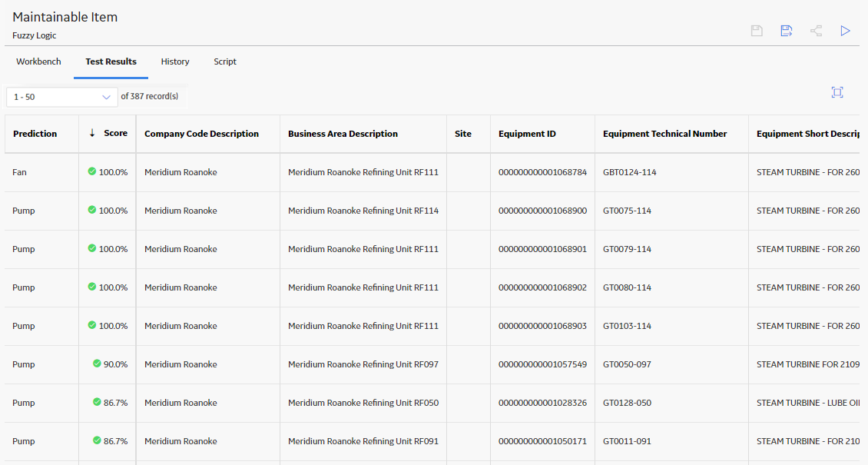
Task: Click Meridium Roanoke Refining Unit RF114 cell
Action: tap(363, 211)
